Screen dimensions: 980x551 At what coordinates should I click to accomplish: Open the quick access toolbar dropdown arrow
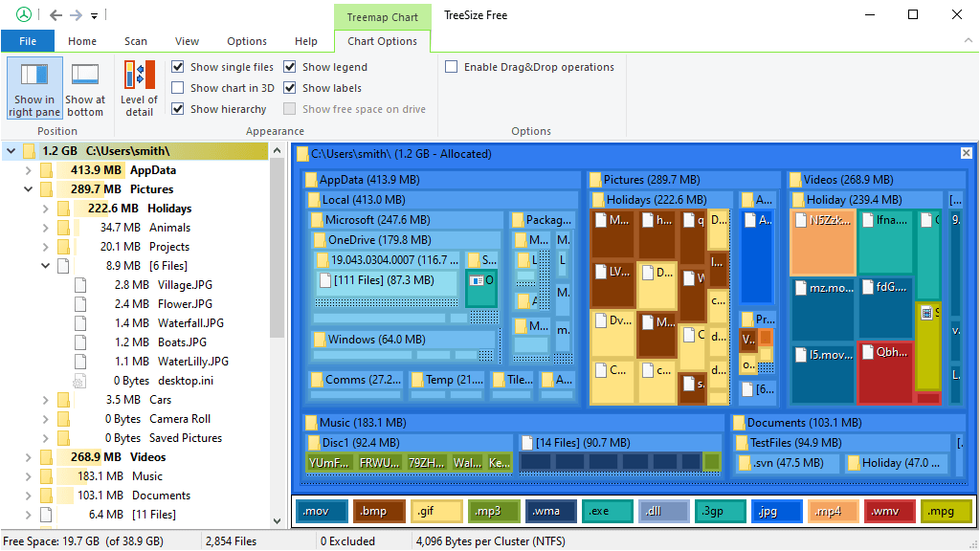(95, 15)
